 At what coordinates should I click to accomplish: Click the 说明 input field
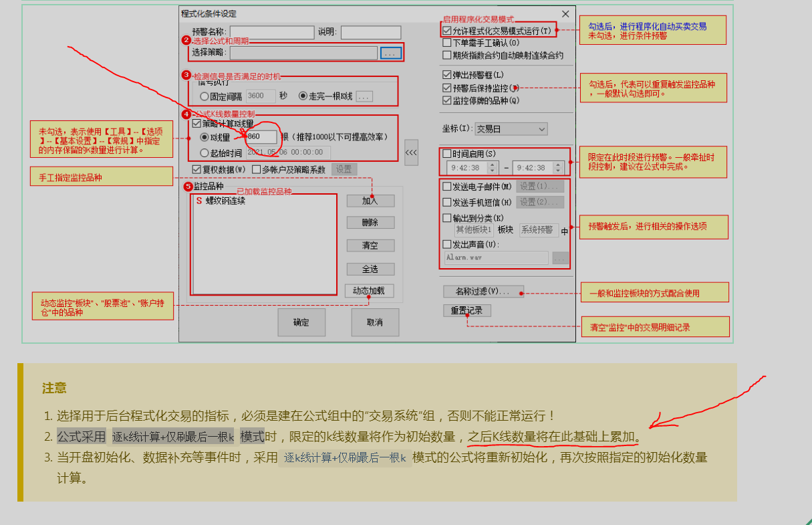(371, 32)
